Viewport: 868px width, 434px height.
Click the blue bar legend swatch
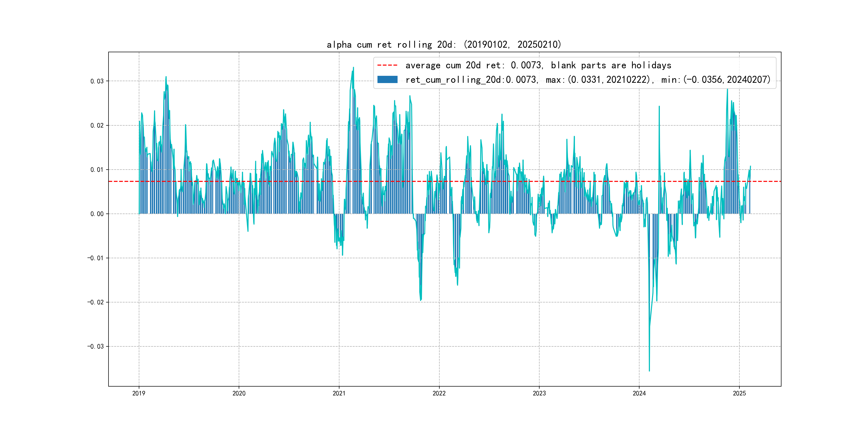(x=387, y=80)
